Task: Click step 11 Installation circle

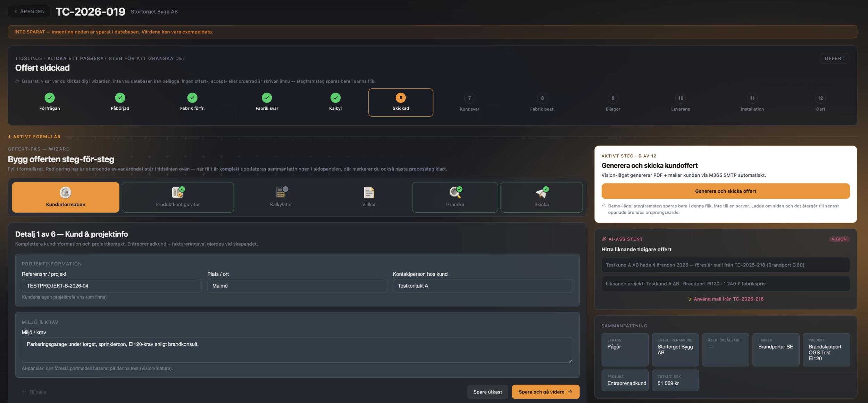Action: [752, 98]
